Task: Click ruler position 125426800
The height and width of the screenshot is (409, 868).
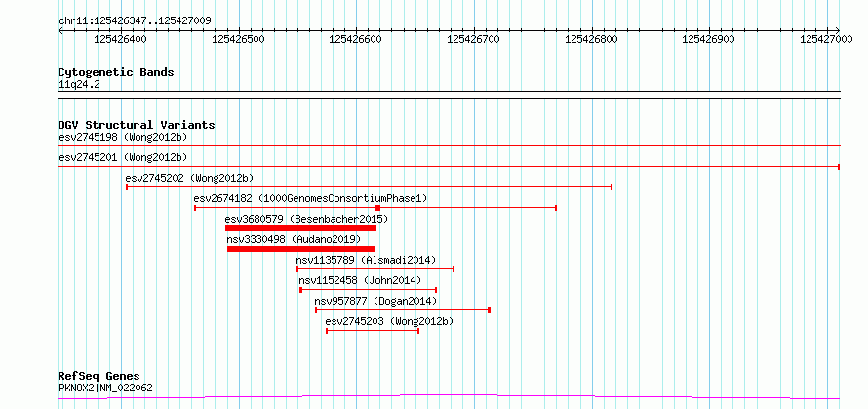Action: tap(592, 39)
